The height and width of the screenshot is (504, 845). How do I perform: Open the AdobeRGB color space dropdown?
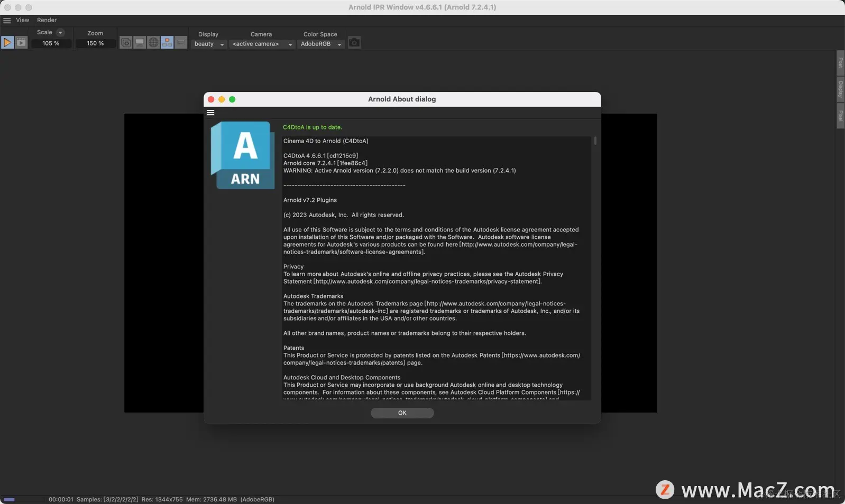320,44
